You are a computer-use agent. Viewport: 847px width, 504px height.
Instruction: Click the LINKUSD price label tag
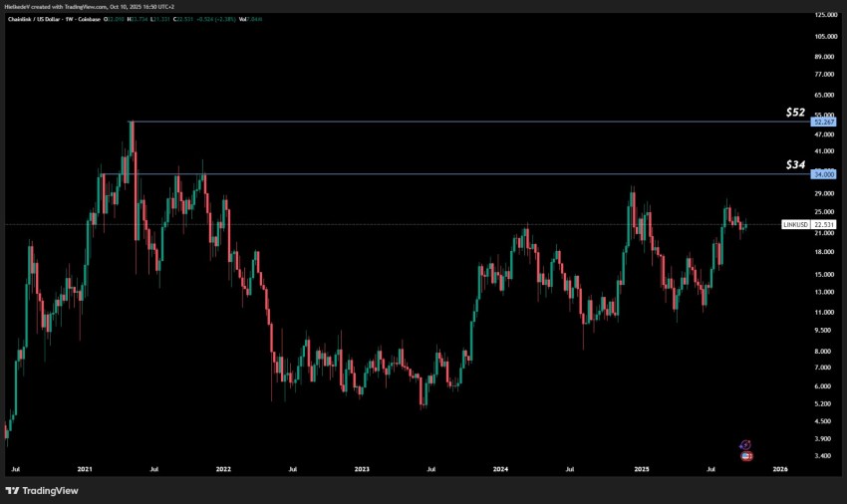[795, 225]
